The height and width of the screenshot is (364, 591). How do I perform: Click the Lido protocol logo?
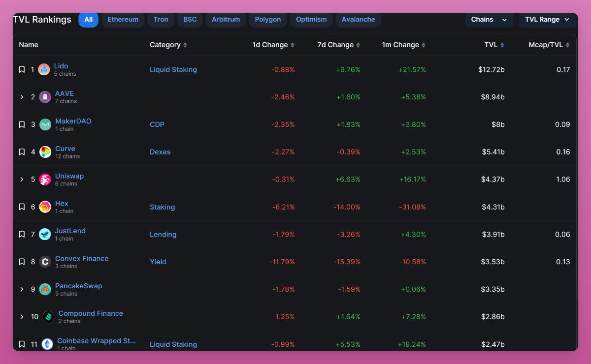pos(44,70)
